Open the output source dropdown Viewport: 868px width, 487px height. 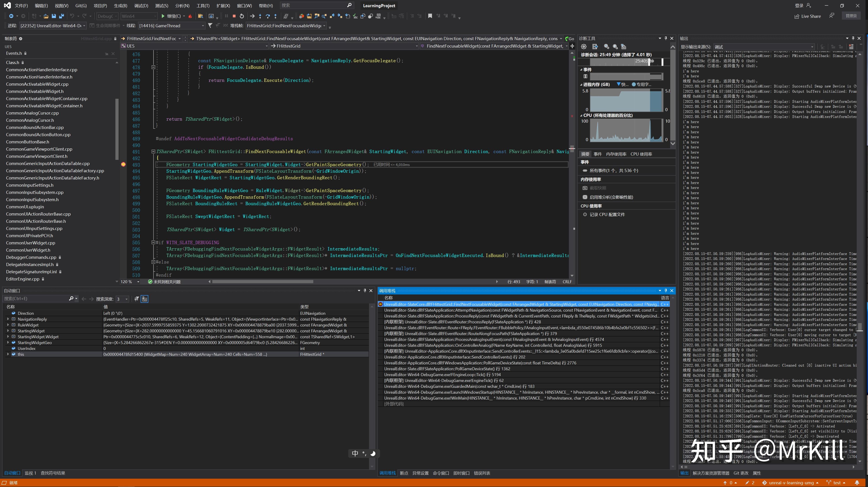pos(812,47)
